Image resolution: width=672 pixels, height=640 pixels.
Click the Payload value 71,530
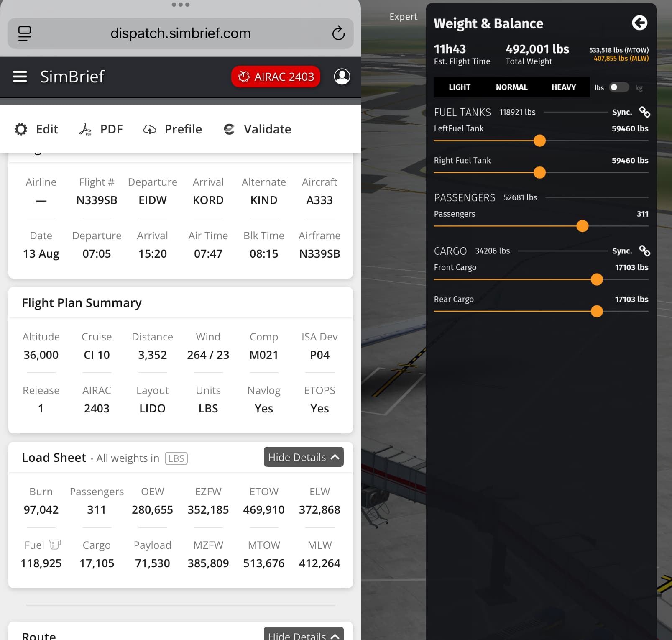[153, 563]
